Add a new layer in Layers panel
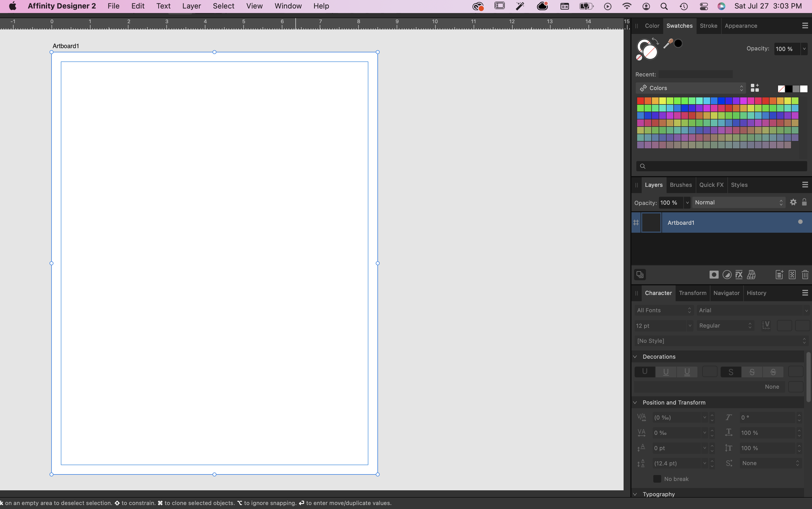This screenshot has width=812, height=509. point(779,275)
